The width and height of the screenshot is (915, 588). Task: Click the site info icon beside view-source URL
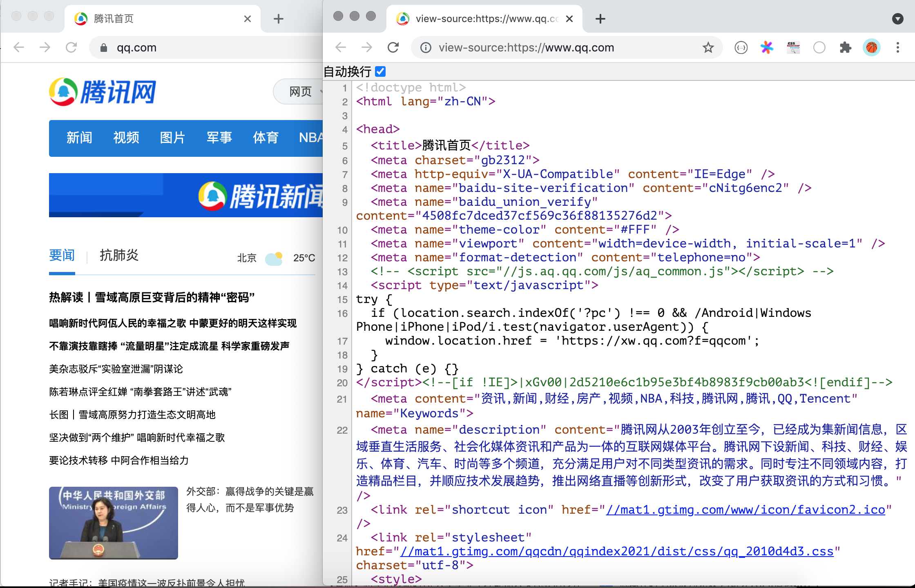point(426,48)
